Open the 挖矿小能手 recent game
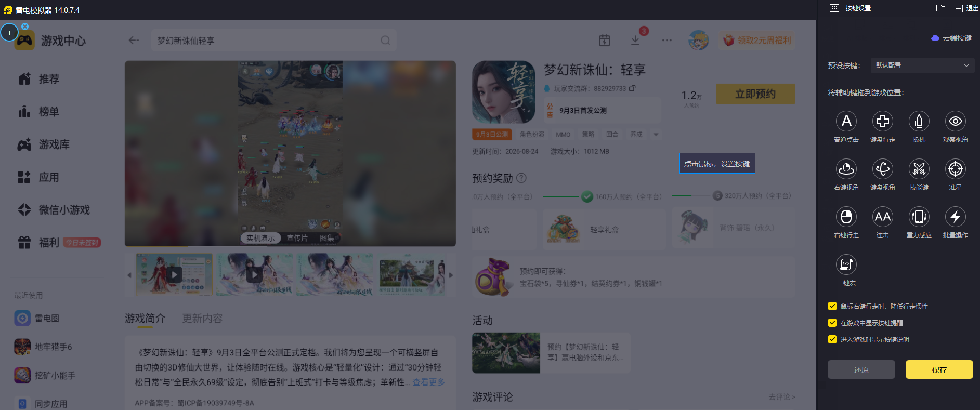 coord(45,375)
